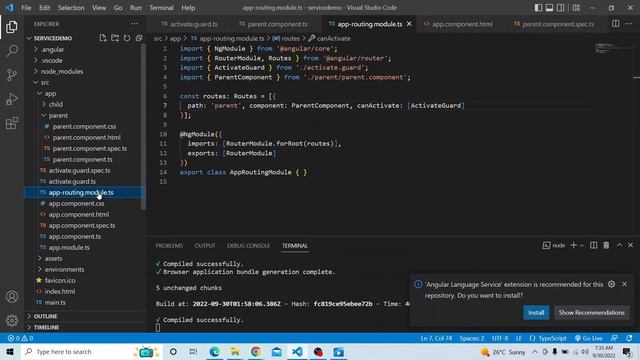The height and width of the screenshot is (360, 640).
Task: Expand the child folder
Action: [84, 104]
